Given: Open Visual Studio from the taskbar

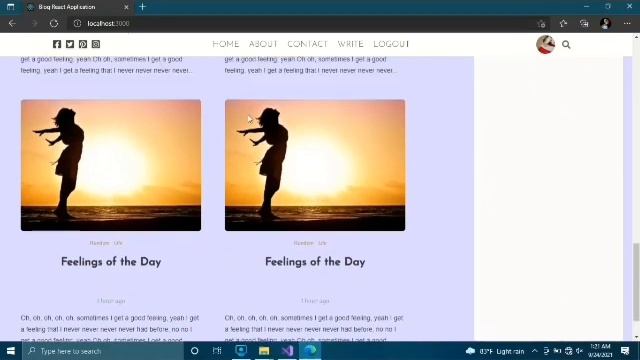Looking at the screenshot, I should point(287,351).
